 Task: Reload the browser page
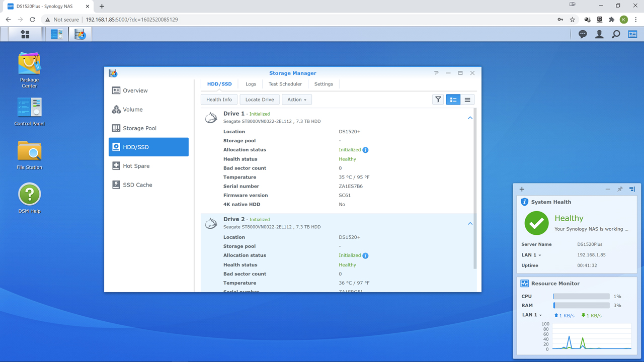(x=33, y=20)
